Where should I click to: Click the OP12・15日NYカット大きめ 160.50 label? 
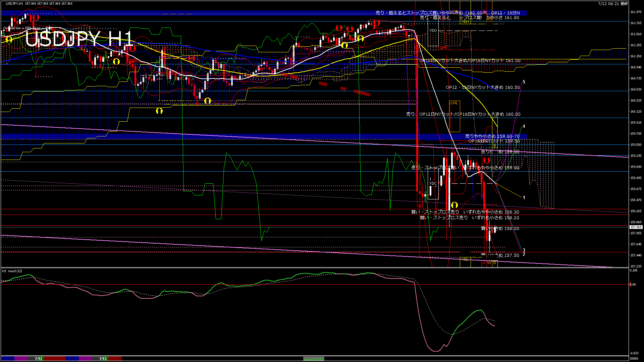coord(483,87)
